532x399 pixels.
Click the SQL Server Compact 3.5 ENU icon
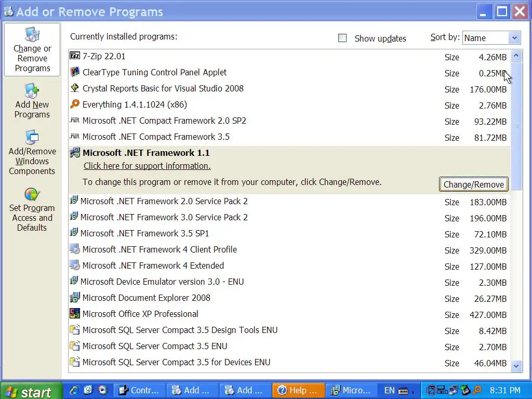[x=75, y=345]
